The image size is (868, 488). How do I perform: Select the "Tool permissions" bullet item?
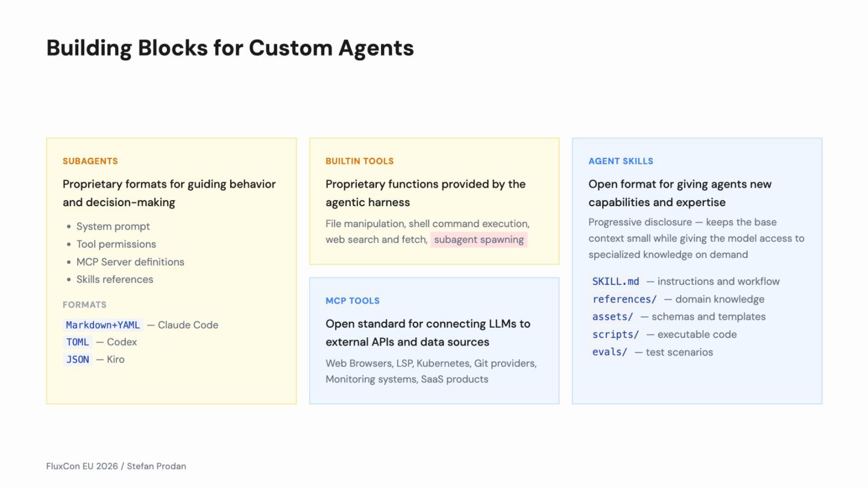[x=116, y=244]
